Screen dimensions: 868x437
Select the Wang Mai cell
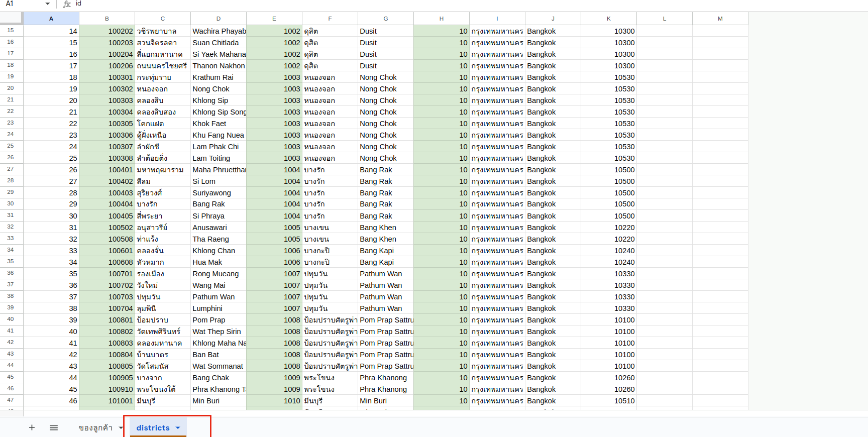pos(219,285)
